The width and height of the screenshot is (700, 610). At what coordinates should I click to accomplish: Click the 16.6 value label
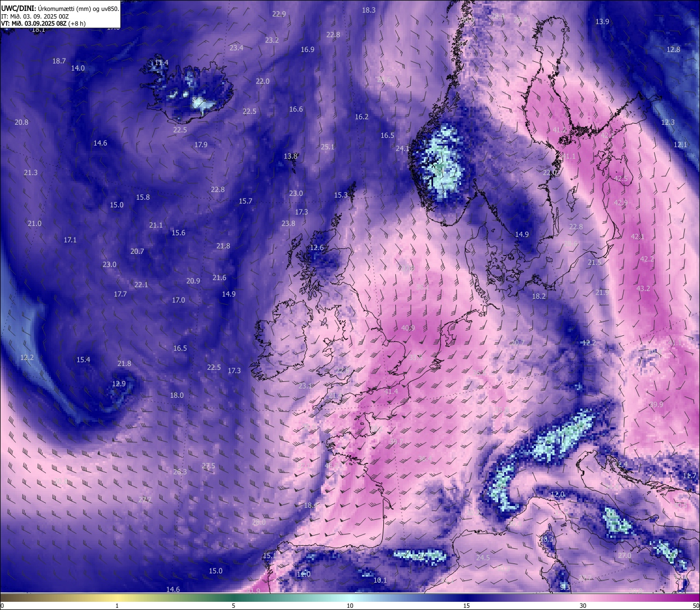coord(296,109)
